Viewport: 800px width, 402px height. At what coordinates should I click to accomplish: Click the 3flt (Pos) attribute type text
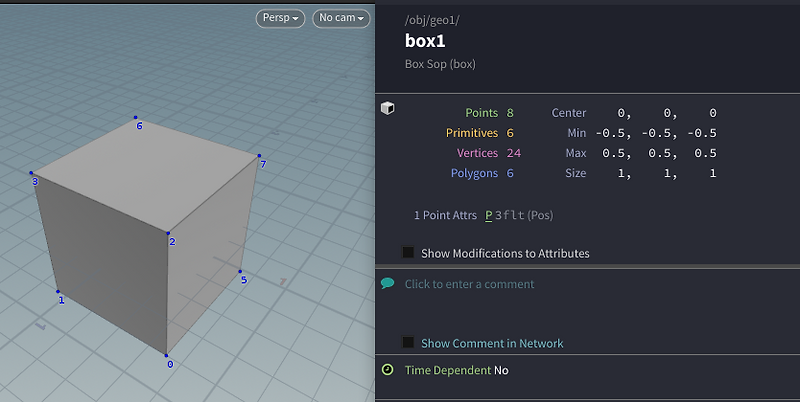click(x=524, y=215)
